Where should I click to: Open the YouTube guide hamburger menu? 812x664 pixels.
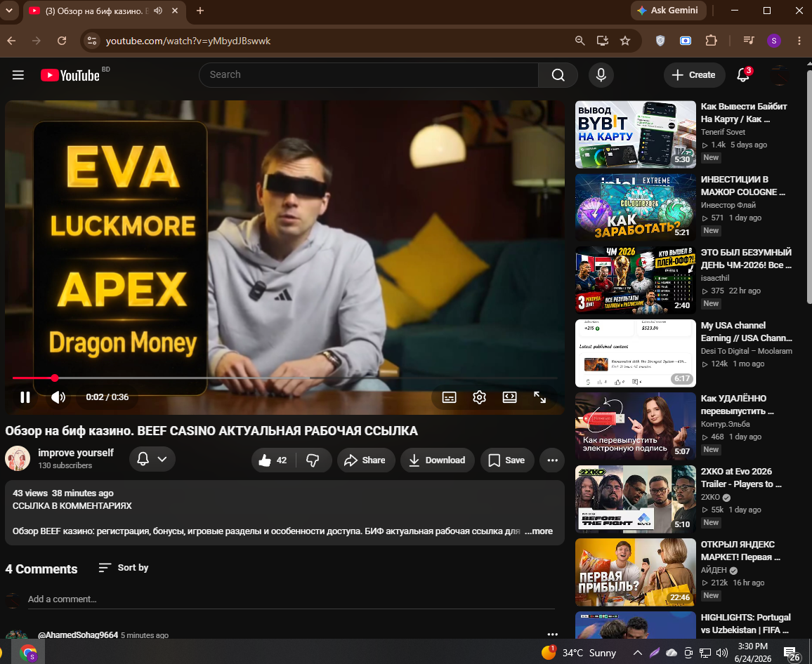18,75
